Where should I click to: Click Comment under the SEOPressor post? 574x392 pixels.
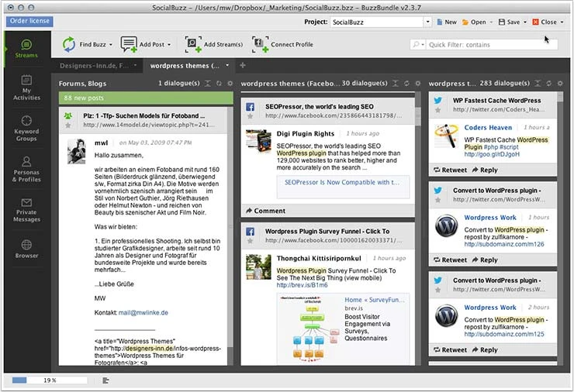point(266,211)
